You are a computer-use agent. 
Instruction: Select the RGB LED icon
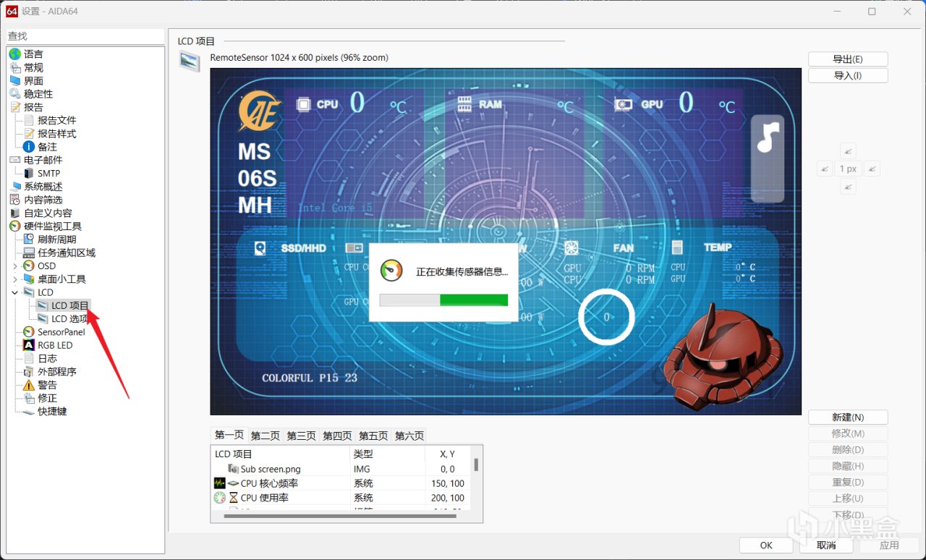pos(29,345)
